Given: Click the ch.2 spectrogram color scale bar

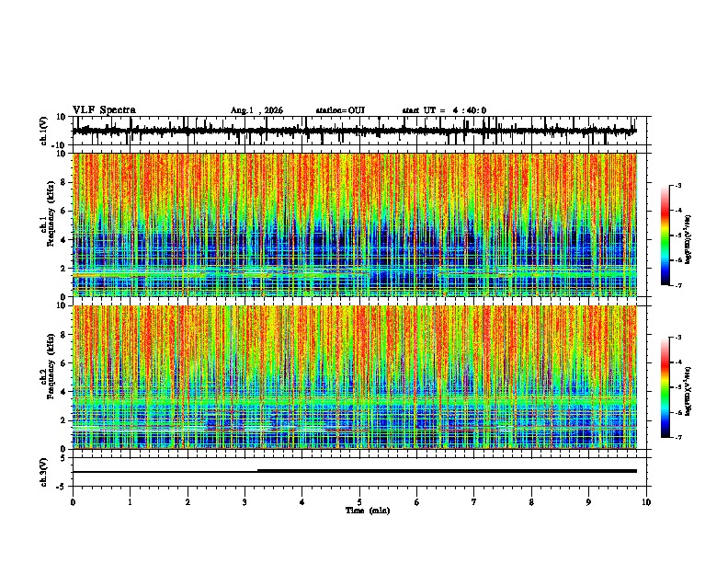Looking at the screenshot, I should point(665,387).
